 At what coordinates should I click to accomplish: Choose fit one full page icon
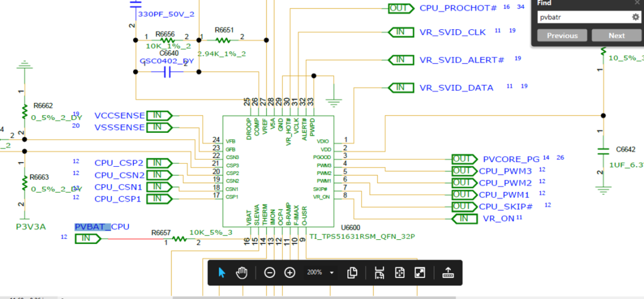click(x=399, y=272)
